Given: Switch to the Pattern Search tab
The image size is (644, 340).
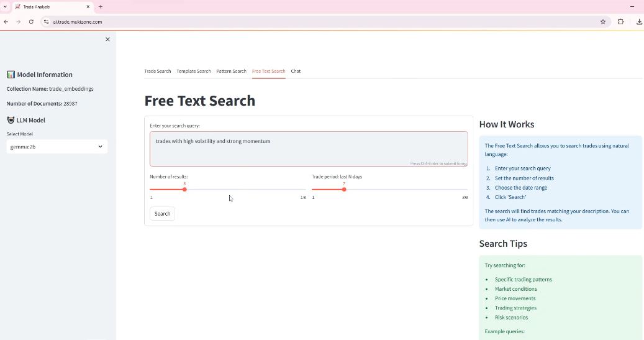Looking at the screenshot, I should [x=231, y=71].
